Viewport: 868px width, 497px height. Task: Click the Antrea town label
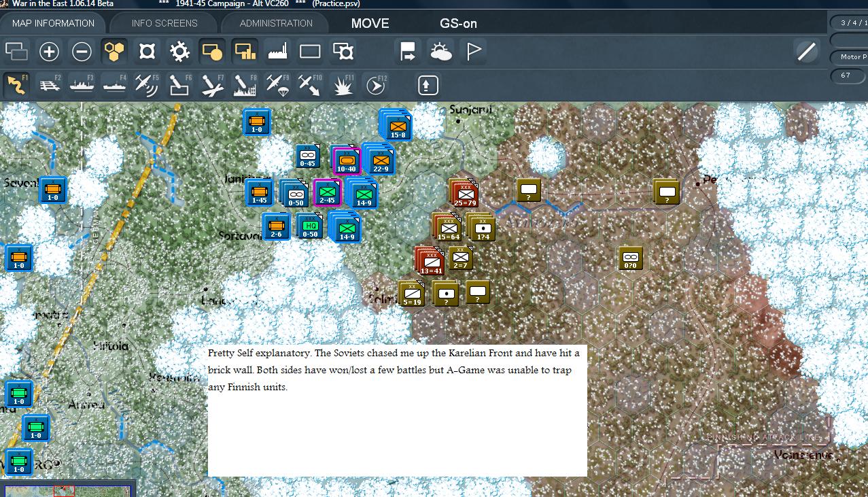click(86, 405)
